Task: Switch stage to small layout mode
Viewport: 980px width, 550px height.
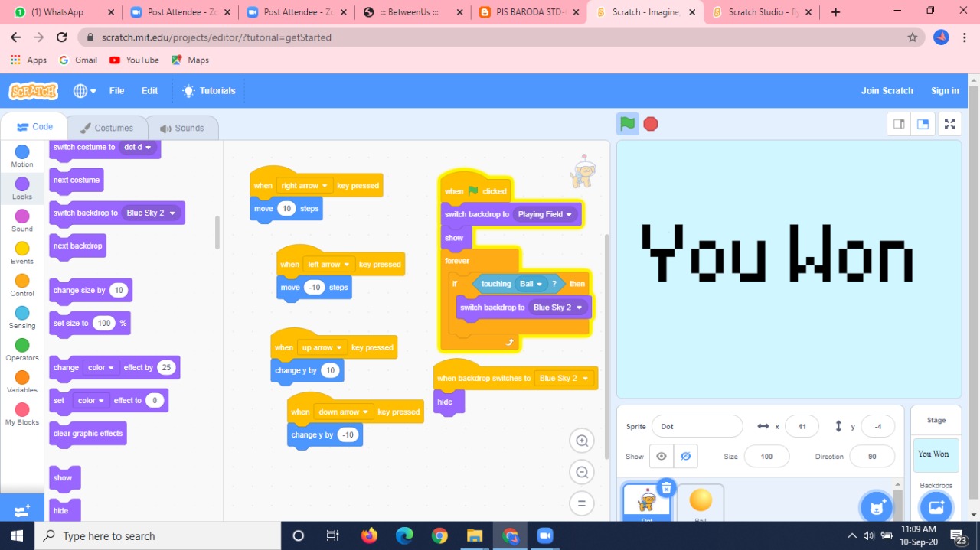Action: 899,122
